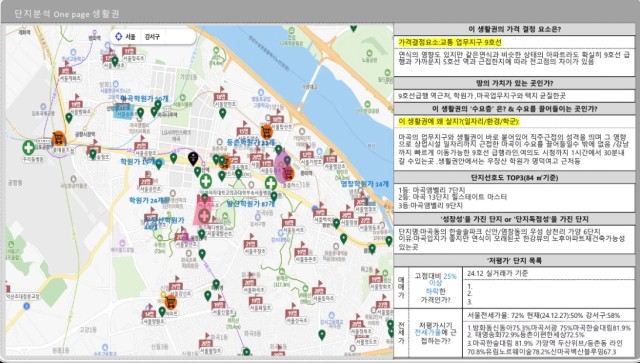
Task: Click the blue-highlighted school marker under 마곡학원가
Action: coord(122,111)
